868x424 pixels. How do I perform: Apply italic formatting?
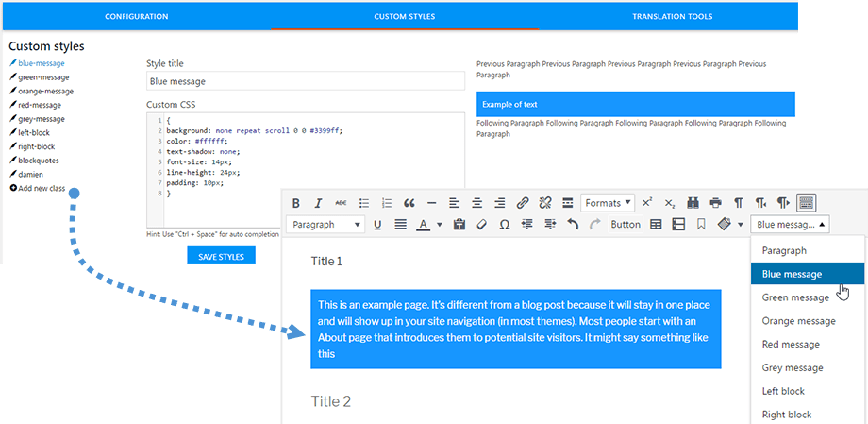coord(318,203)
